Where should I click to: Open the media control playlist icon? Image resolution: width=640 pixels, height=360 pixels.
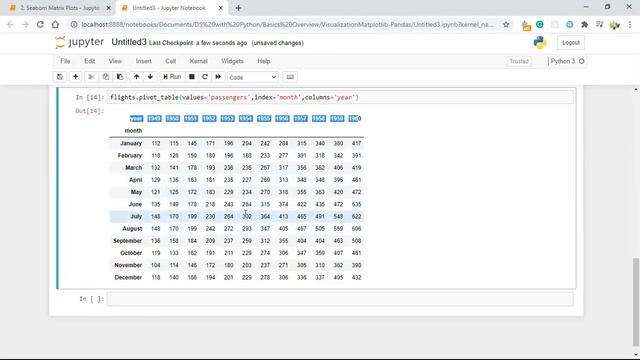click(x=599, y=25)
